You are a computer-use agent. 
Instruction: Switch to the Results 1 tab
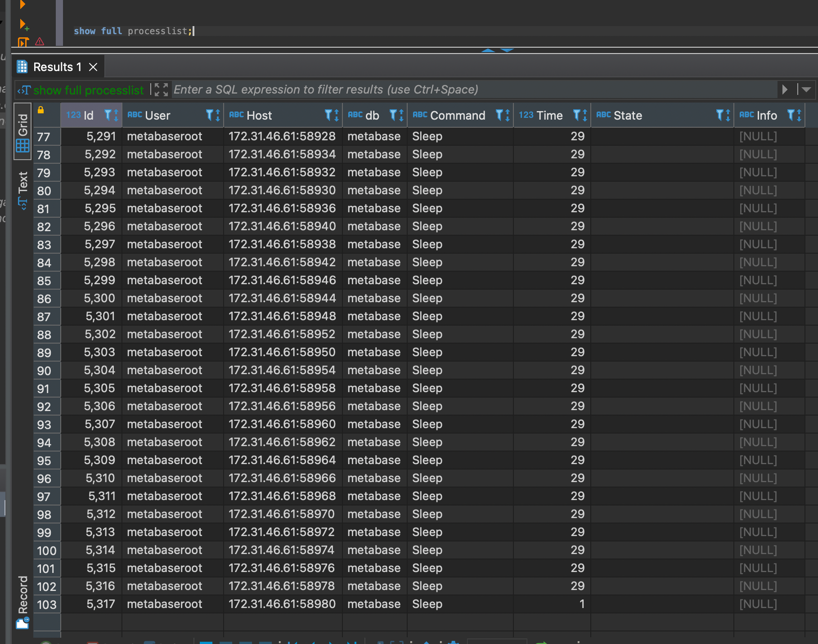[58, 67]
